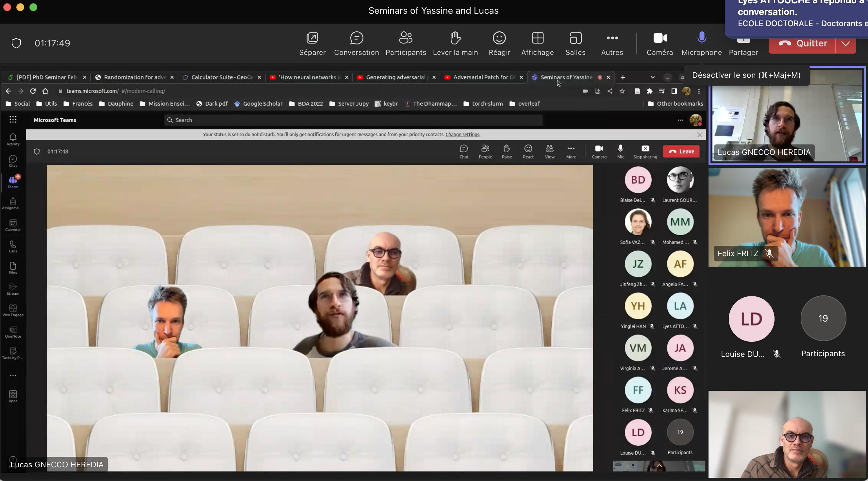
Task: Switch to Generating adversarial YouTube tab
Action: pos(396,77)
